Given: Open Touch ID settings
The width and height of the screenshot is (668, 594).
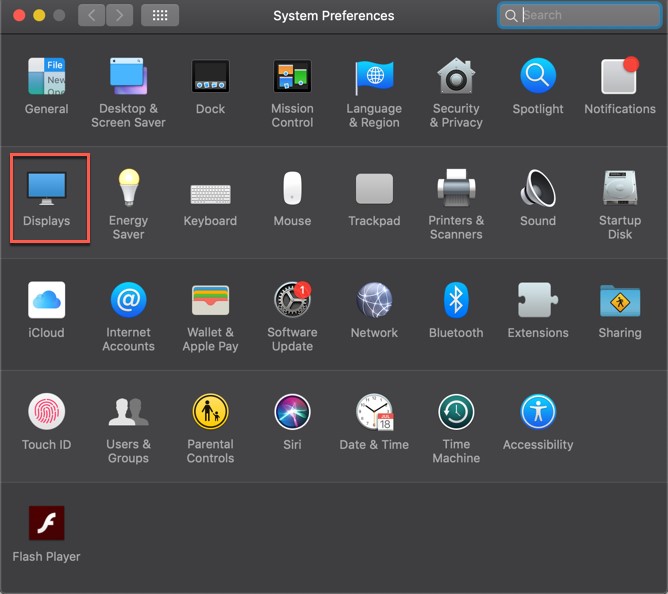Looking at the screenshot, I should (46, 422).
